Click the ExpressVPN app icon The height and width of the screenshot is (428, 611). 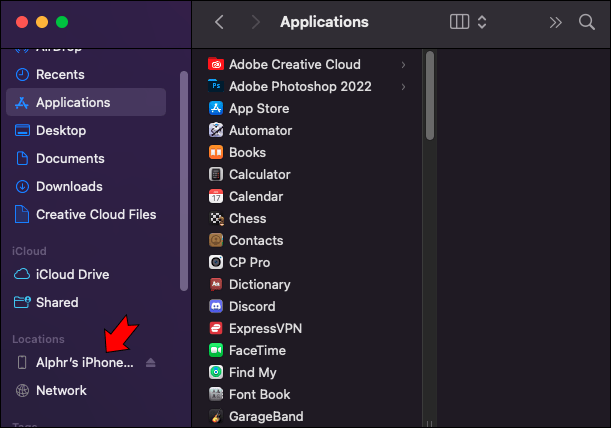[215, 328]
